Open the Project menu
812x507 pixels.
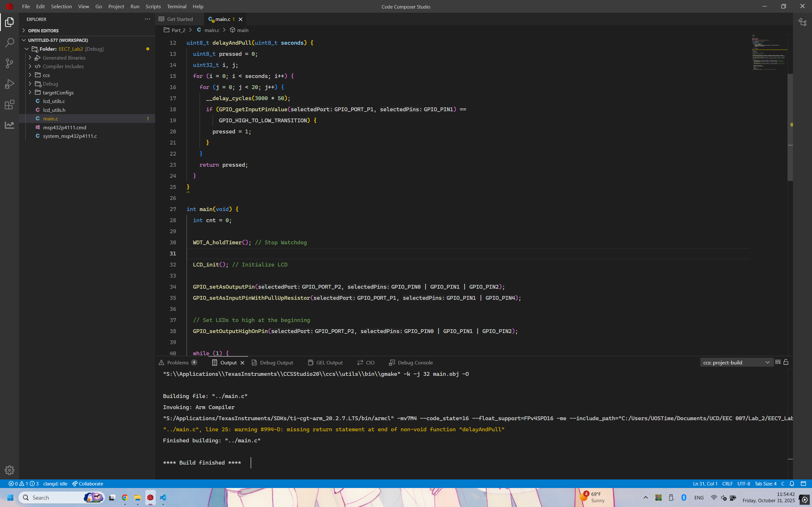pos(116,6)
